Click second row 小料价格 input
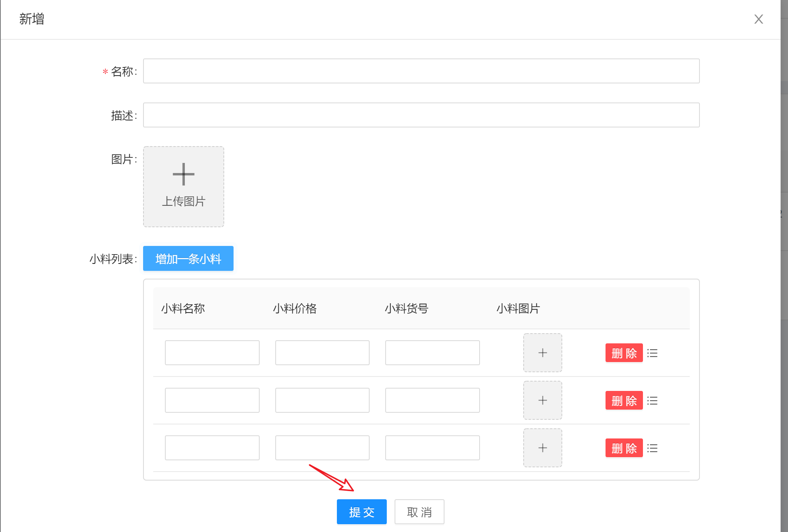The width and height of the screenshot is (788, 532). [322, 400]
